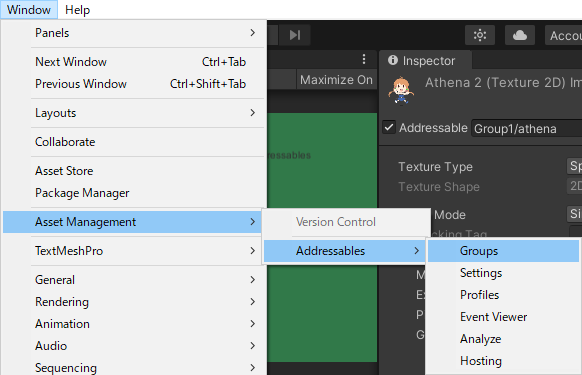Screen dimensions: 582x375
Task: Open Addressables Groups window
Action: point(503,251)
